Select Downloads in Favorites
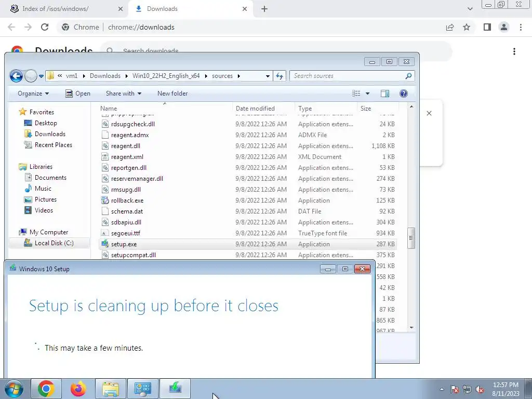This screenshot has height=399, width=532. click(45, 134)
